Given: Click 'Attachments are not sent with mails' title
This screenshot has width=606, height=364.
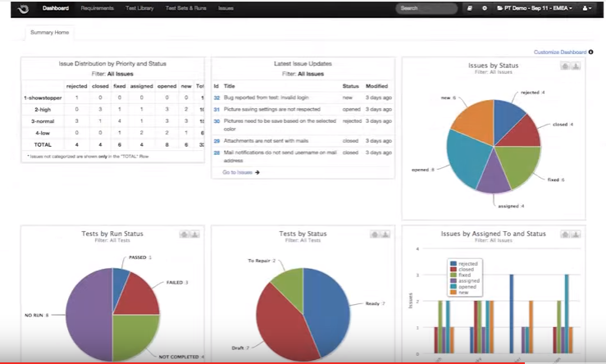Looking at the screenshot, I should [x=266, y=141].
